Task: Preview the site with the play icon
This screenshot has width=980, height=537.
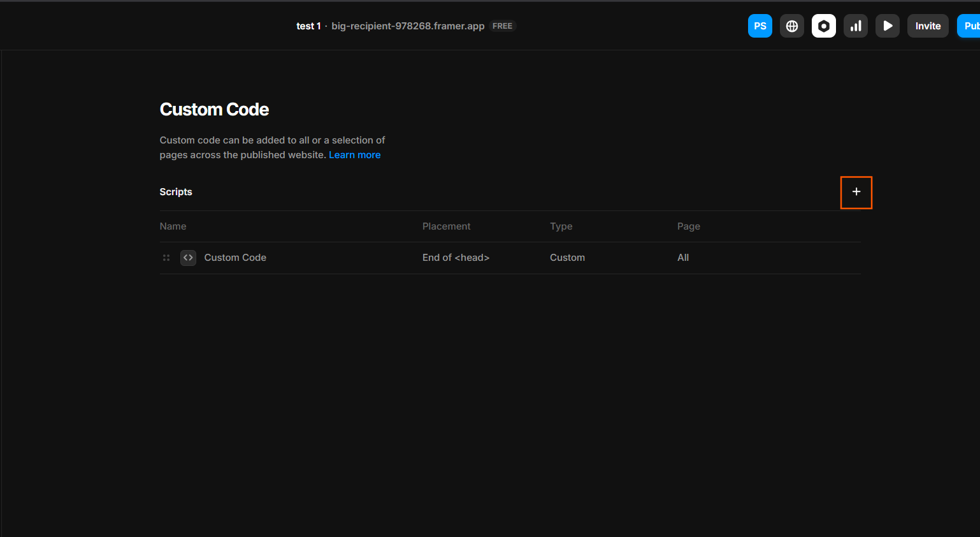Action: click(888, 26)
